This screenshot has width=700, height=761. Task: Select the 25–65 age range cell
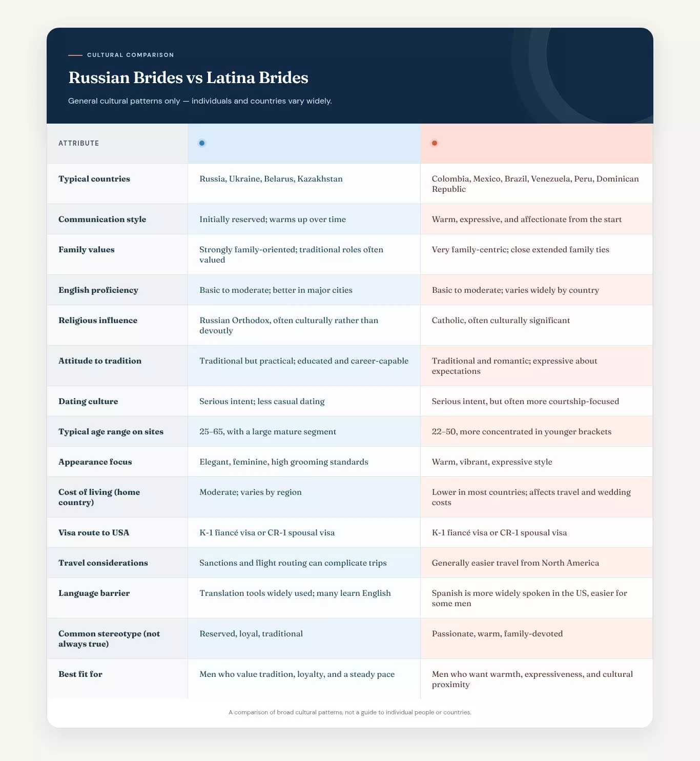pos(268,432)
